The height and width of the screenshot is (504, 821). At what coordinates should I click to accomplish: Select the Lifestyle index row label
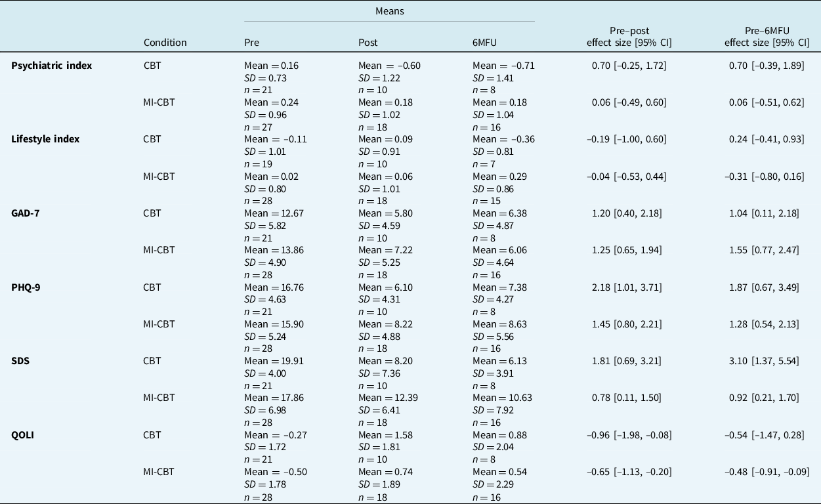pyautogui.click(x=44, y=139)
